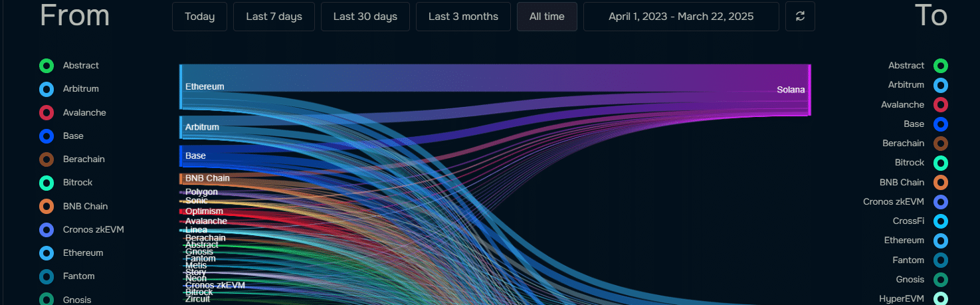
Task: Toggle Fantom destination in To legend
Action: point(940,260)
